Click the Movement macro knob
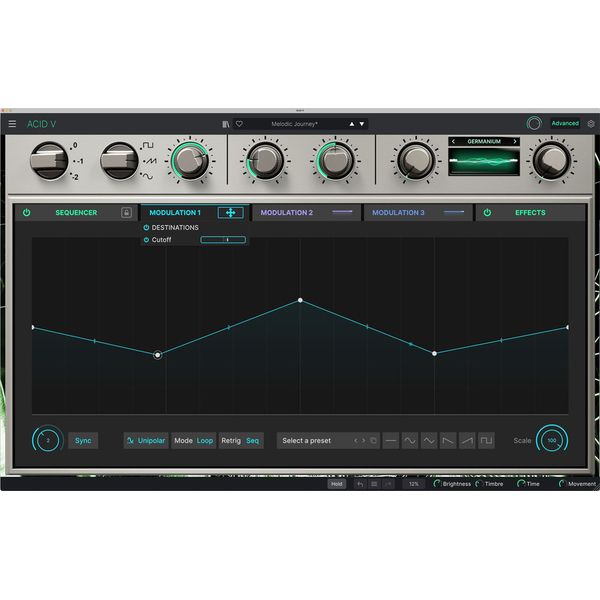Screen dimensions: 600x600 [x=562, y=484]
